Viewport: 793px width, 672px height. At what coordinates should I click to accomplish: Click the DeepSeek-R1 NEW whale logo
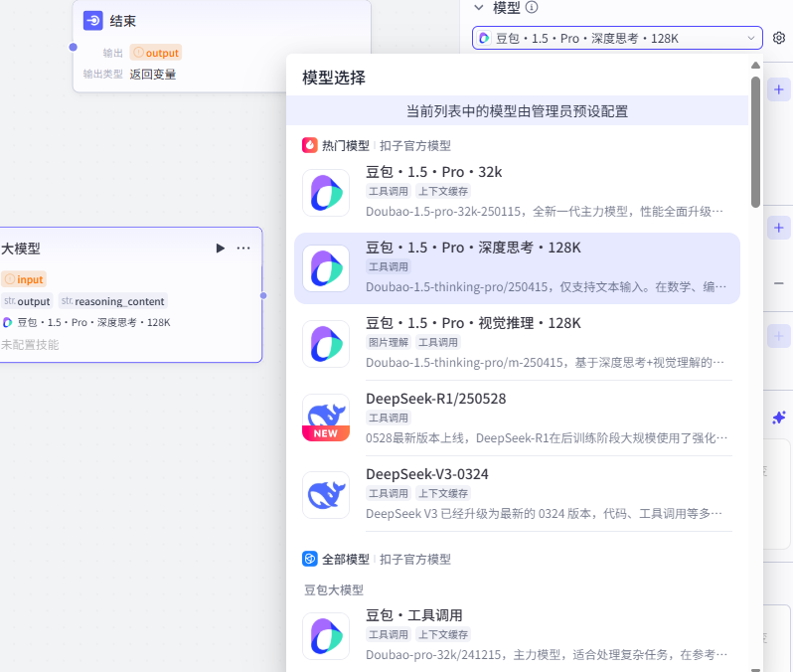326,418
